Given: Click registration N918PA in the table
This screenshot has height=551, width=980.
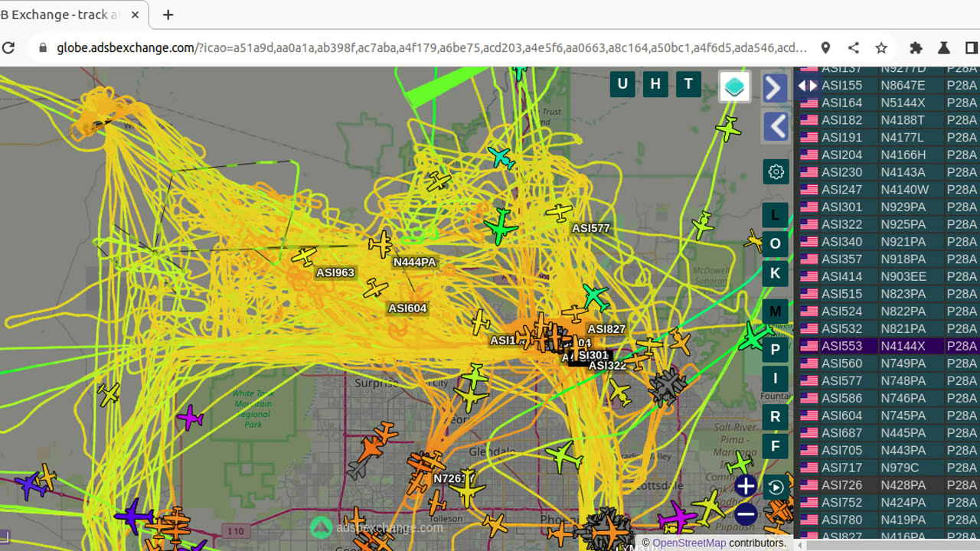Looking at the screenshot, I should coord(903,259).
